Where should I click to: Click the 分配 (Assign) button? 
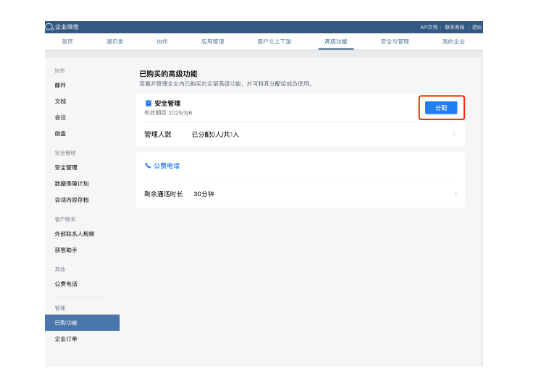tap(441, 108)
